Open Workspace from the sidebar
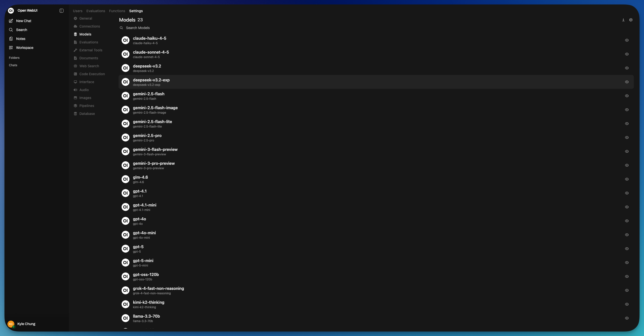Image resolution: width=644 pixels, height=336 pixels. [25, 48]
